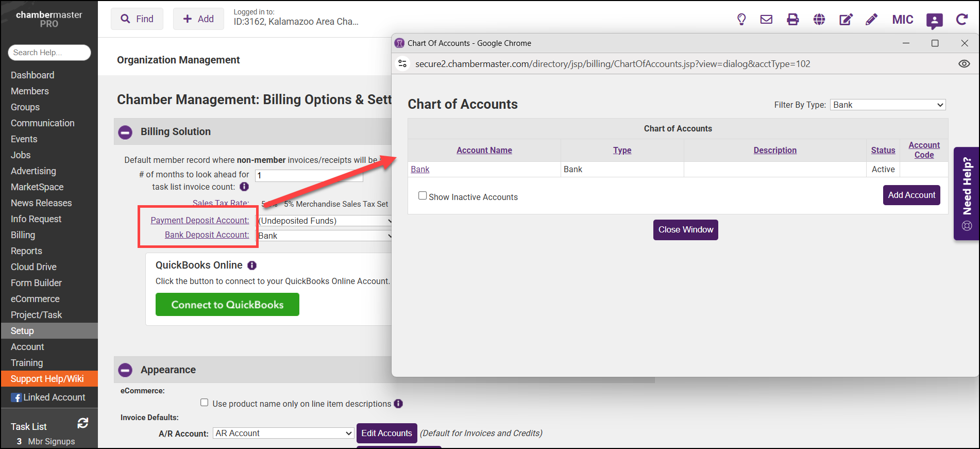This screenshot has height=449, width=980.
Task: Click the Search Help input field
Action: coord(49,53)
